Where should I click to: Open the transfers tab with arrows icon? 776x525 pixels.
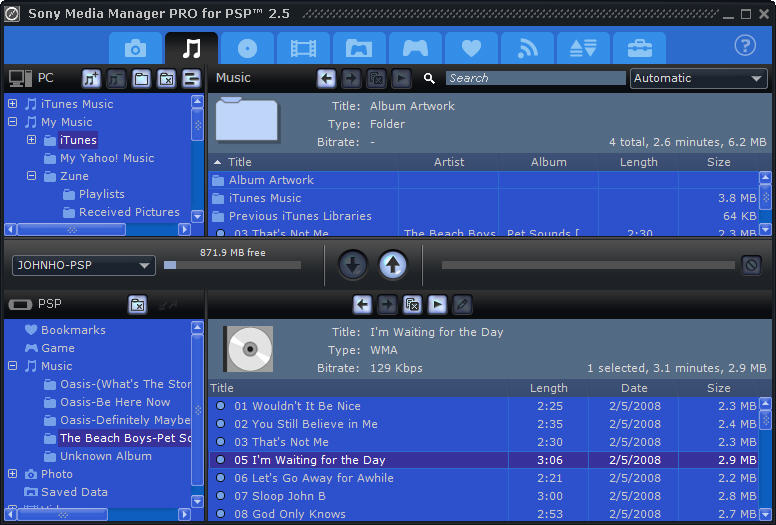tap(583, 48)
